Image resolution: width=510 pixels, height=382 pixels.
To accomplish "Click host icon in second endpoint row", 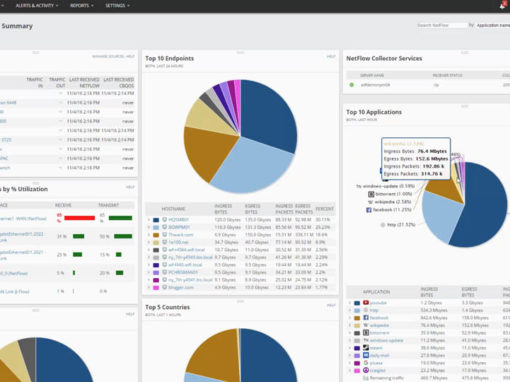I will [164, 227].
